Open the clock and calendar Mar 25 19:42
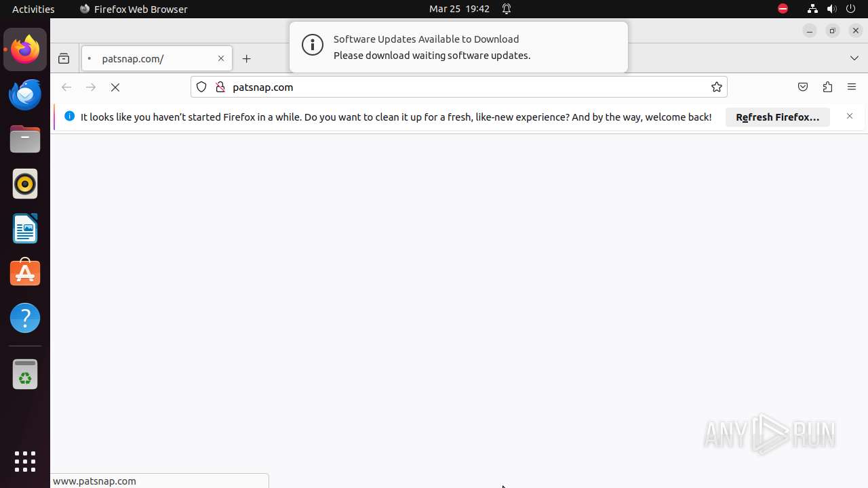Screen dimensions: 868x488 (x=459, y=9)
